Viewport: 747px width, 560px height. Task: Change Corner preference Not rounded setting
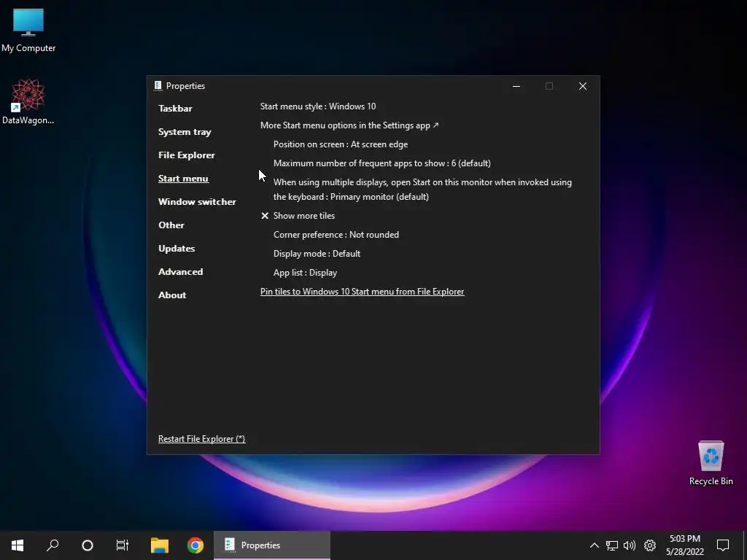[336, 235]
